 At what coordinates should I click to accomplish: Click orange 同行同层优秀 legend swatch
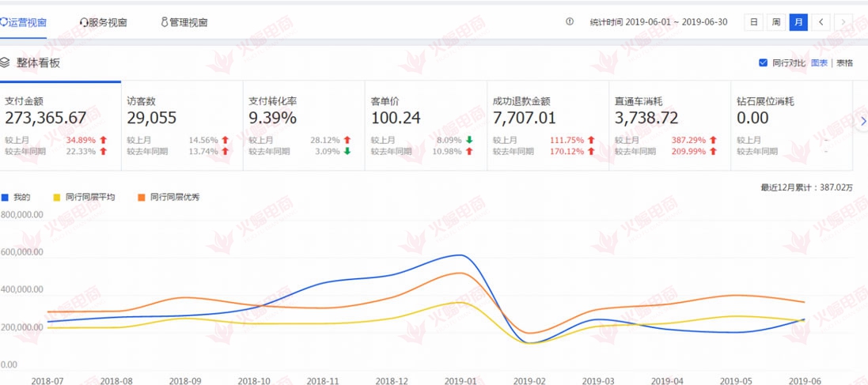click(141, 197)
